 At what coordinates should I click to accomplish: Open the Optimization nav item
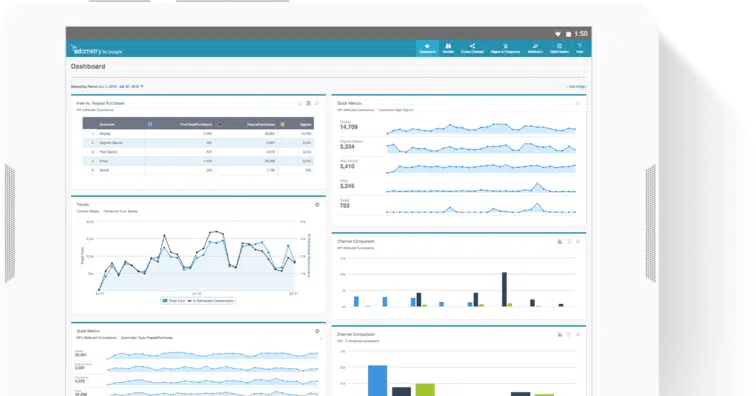(x=559, y=48)
